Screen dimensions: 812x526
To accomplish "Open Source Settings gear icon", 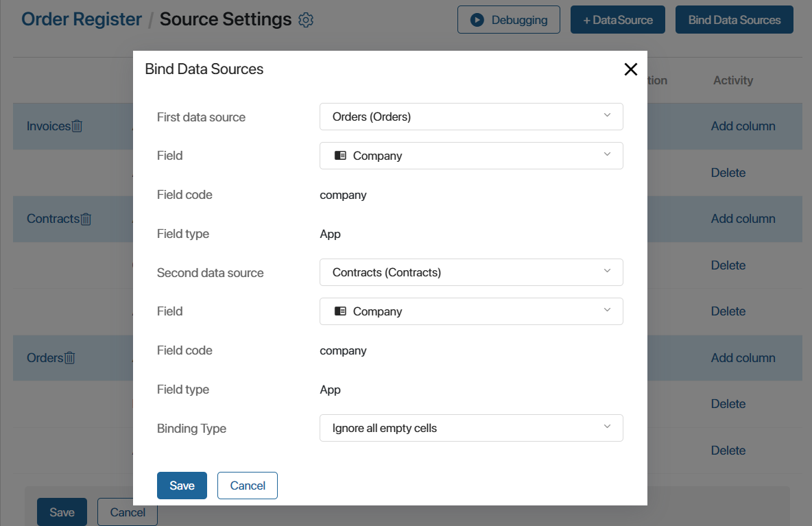I will [x=306, y=20].
